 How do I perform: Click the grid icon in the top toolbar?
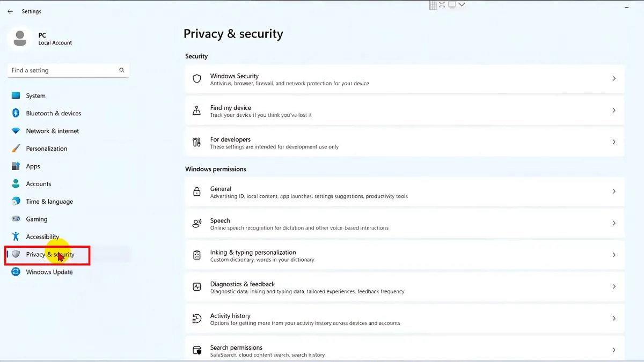point(434,5)
